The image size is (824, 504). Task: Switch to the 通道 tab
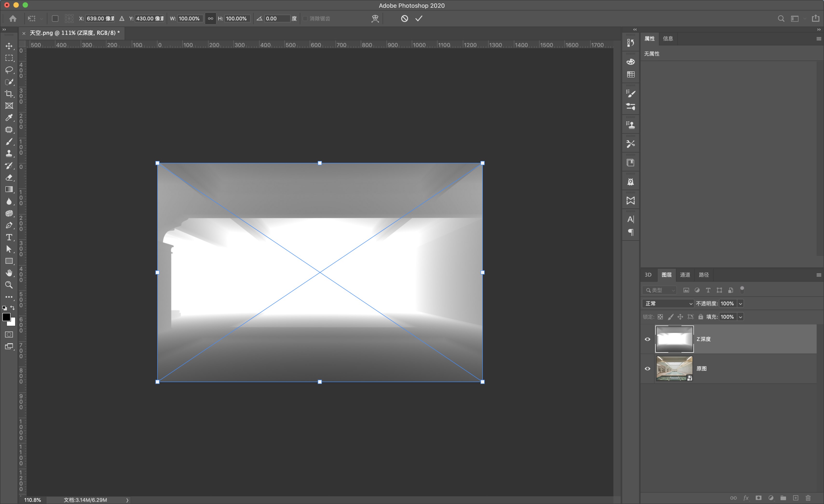685,275
